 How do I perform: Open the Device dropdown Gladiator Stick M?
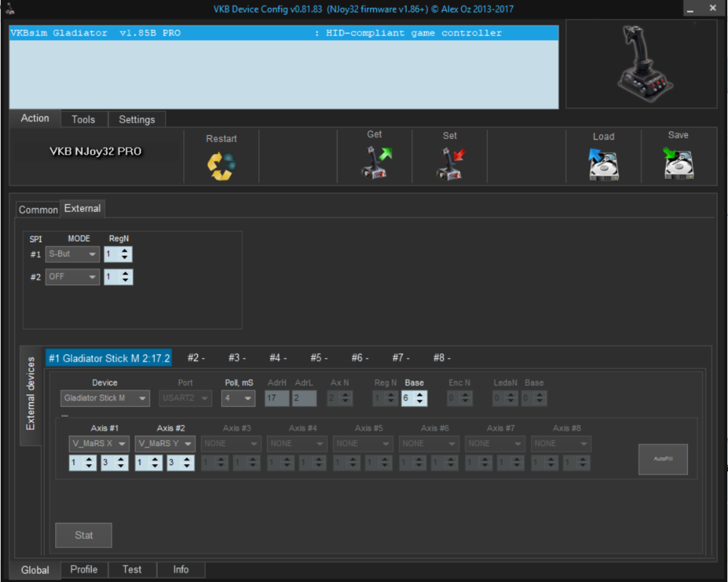coord(105,398)
